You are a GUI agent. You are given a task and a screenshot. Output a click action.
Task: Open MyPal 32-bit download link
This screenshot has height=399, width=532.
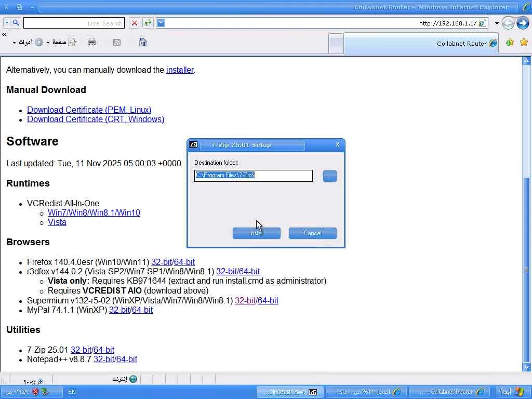119,310
